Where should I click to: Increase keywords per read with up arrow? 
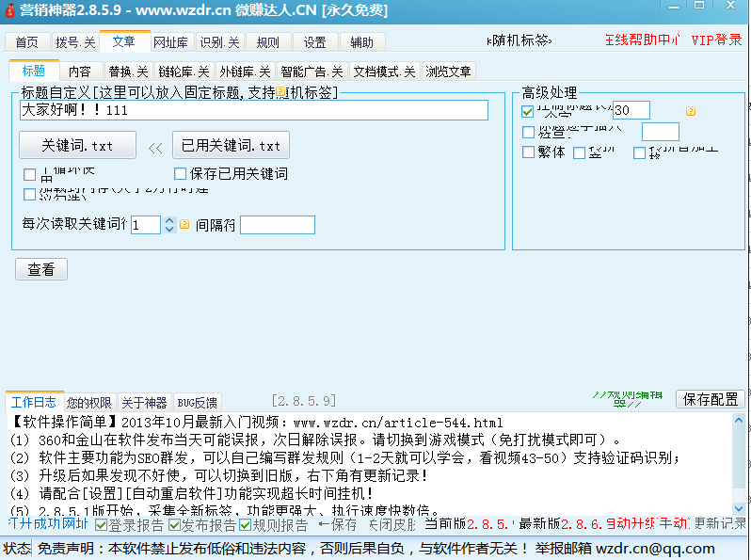point(169,221)
